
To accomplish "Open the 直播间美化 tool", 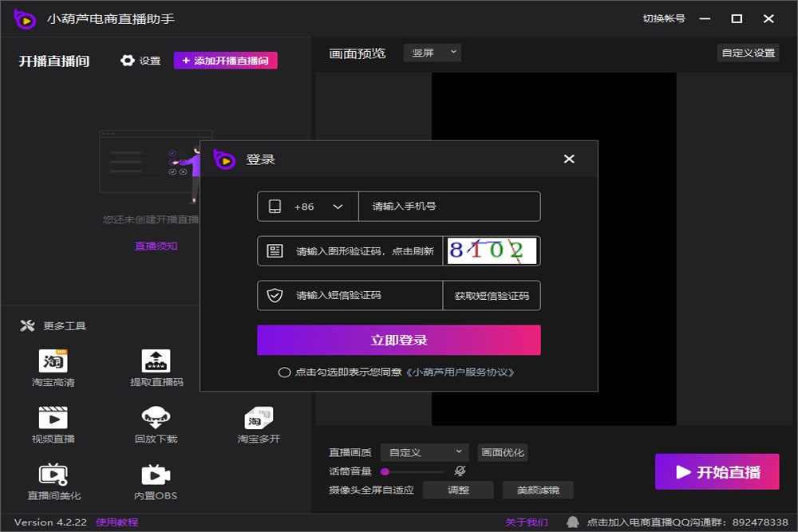I will tap(53, 483).
